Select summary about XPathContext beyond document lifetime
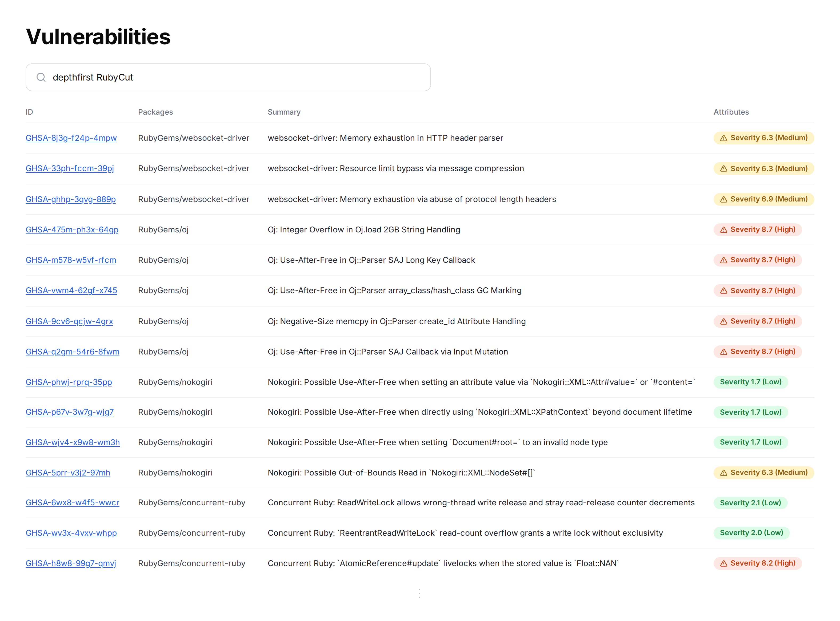 [x=480, y=412]
